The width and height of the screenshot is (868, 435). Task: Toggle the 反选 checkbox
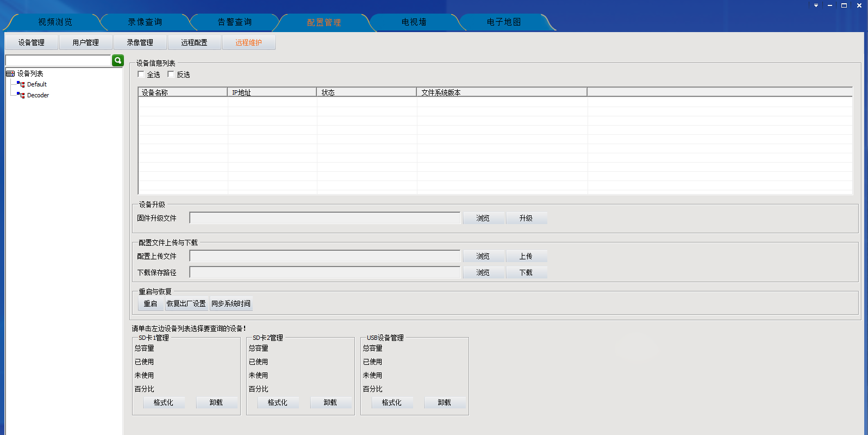click(x=171, y=74)
